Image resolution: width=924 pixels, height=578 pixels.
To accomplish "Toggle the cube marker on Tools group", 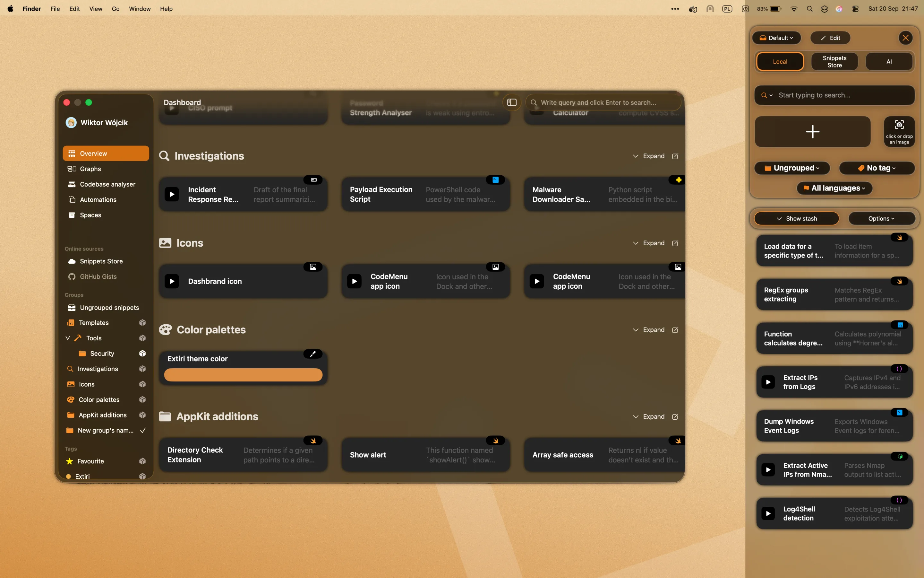I will [x=142, y=338].
